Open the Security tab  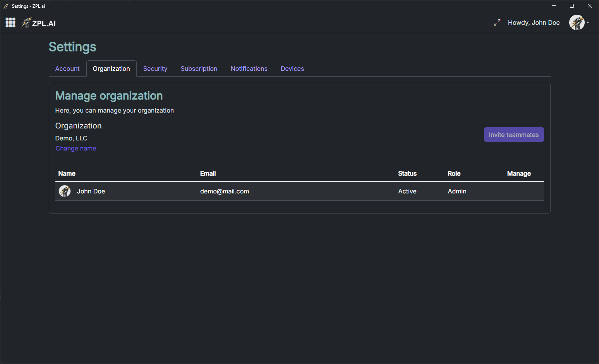tap(155, 69)
